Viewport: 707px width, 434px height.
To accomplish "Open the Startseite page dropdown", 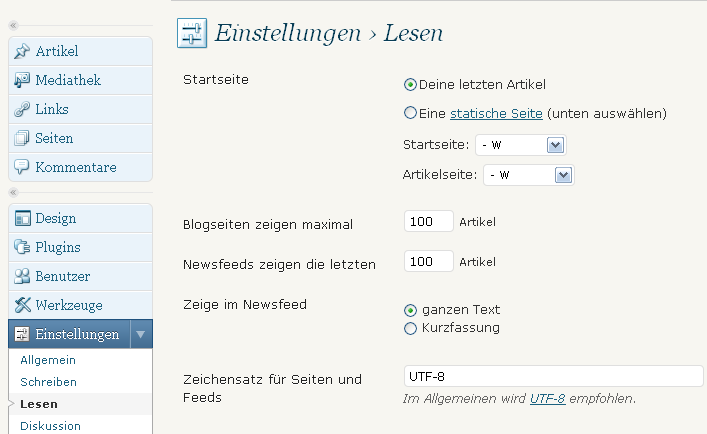I will (x=521, y=146).
